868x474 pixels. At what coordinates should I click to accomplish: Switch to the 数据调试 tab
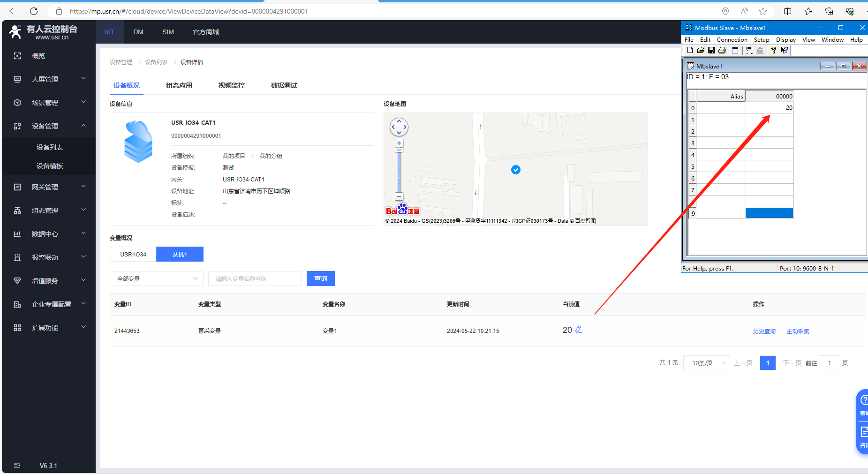click(284, 85)
